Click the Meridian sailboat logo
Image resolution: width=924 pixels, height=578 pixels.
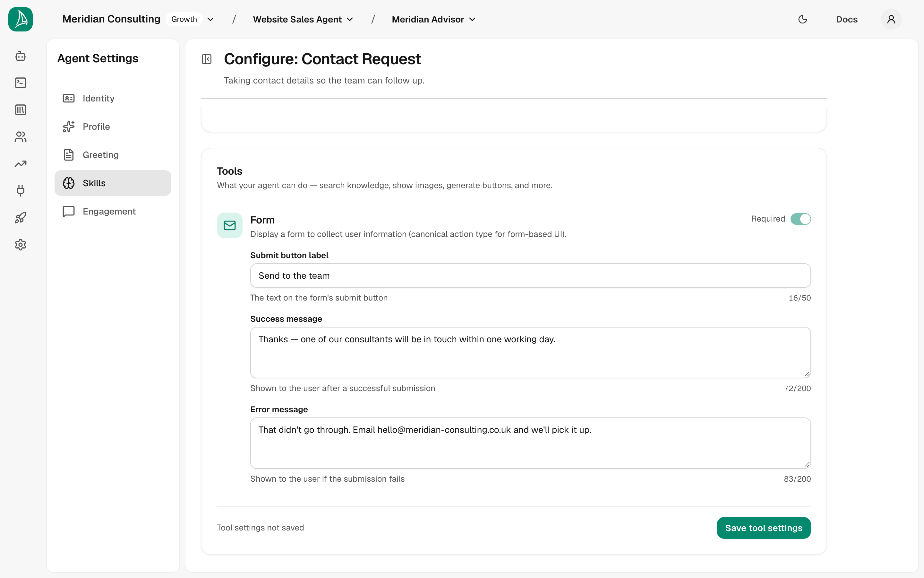tap(21, 19)
